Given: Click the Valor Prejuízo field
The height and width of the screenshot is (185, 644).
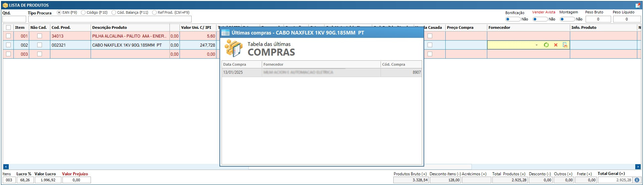Looking at the screenshot, I should tap(77, 180).
